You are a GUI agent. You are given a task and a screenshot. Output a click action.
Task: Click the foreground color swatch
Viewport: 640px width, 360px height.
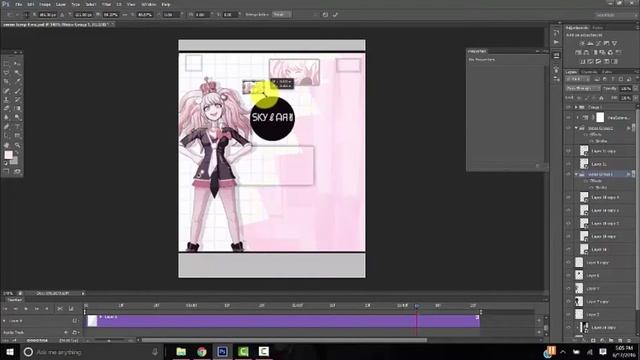pyautogui.click(x=8, y=155)
